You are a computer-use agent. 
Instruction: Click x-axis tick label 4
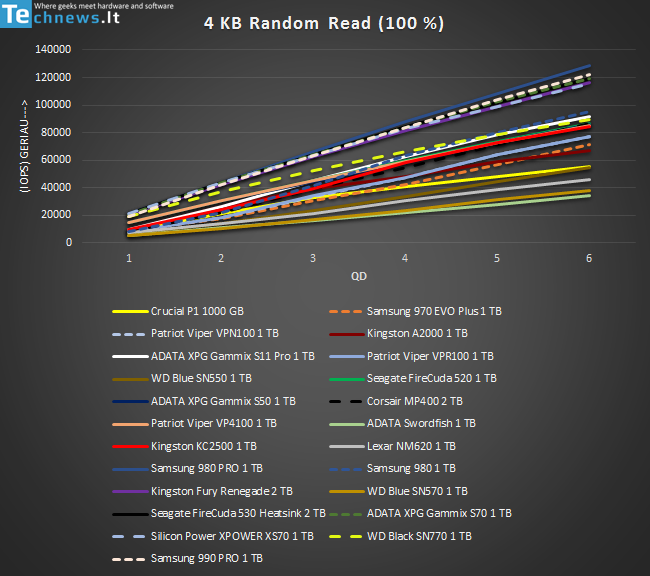[405, 258]
